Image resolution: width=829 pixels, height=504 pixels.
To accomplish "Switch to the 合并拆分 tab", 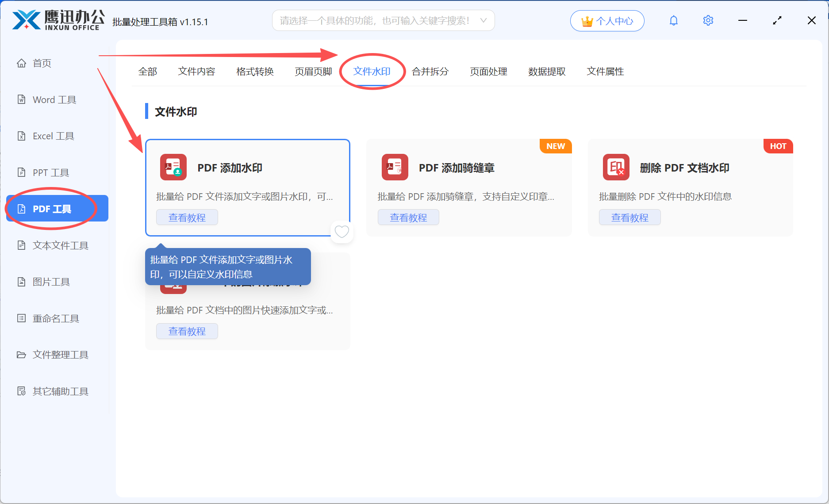I will 430,72.
